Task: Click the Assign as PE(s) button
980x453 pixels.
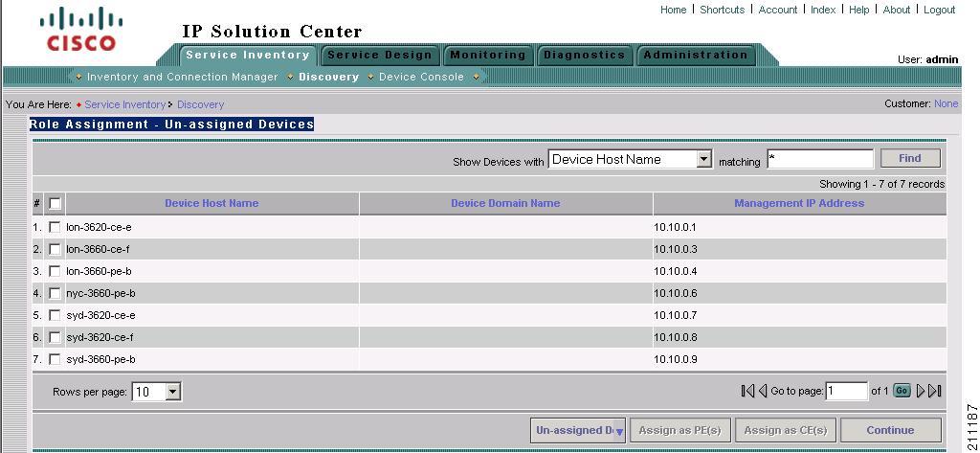Action: (x=680, y=430)
